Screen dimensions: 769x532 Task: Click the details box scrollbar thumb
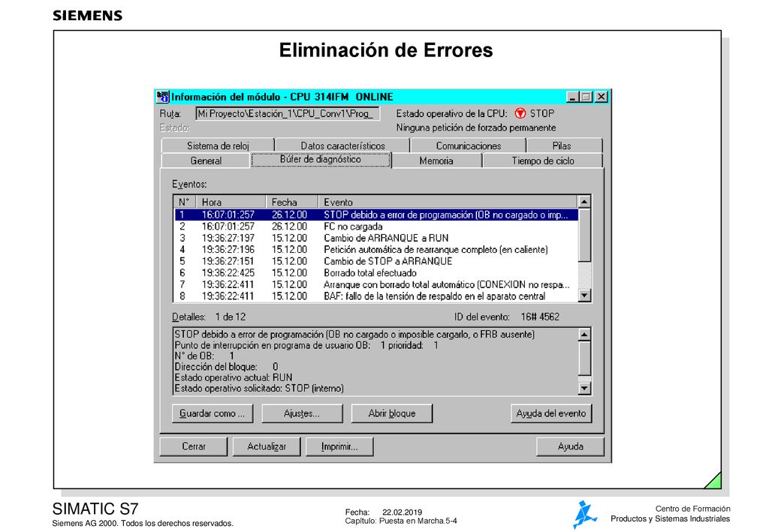click(584, 358)
